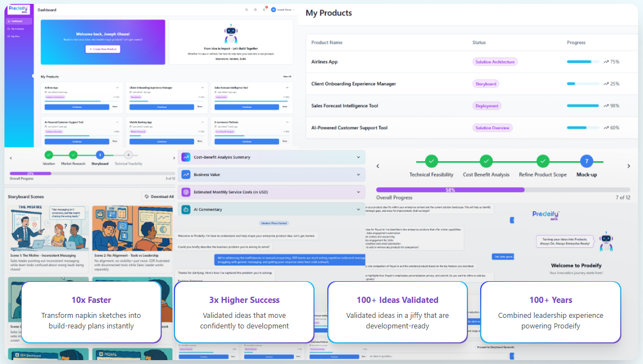Screen dimensions: 643x364
Task: Expand the Business Value section
Action: coord(358,174)
